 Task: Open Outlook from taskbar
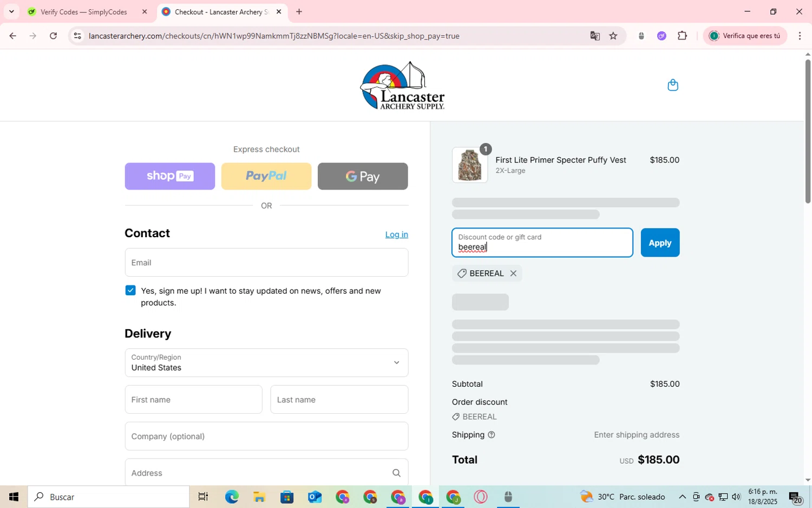tap(315, 497)
